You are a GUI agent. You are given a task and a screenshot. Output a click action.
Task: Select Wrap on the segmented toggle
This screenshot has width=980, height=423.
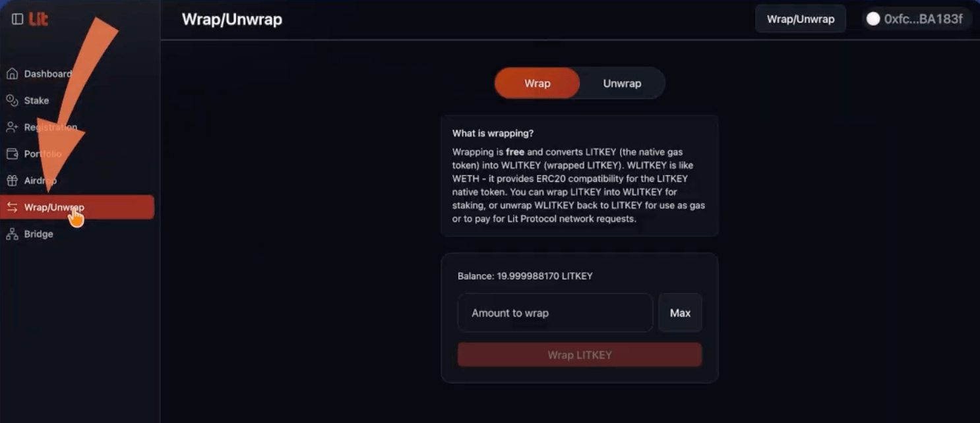(x=537, y=83)
